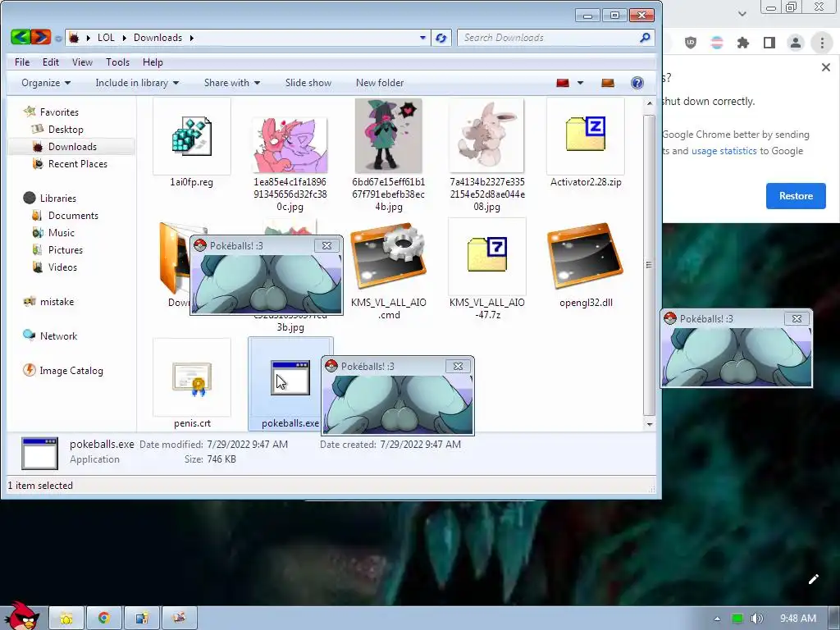Create a New folder

[380, 83]
